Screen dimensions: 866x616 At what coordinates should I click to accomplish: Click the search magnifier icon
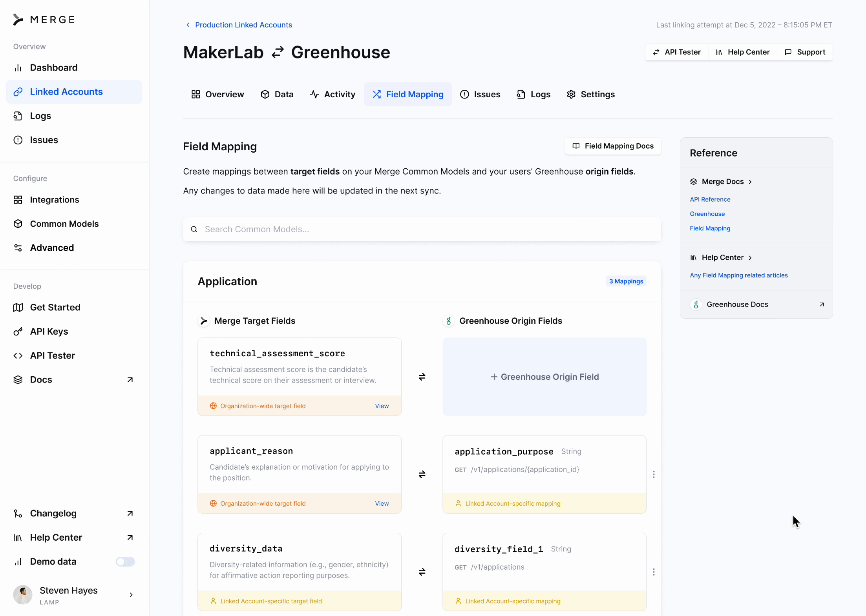click(x=194, y=229)
